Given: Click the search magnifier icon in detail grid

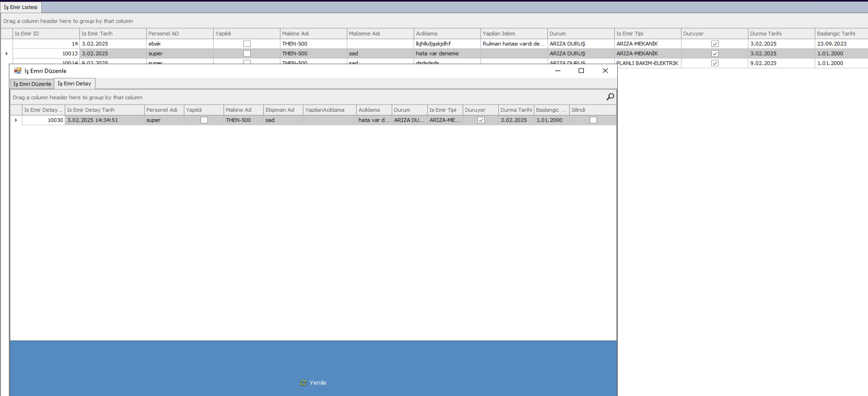Looking at the screenshot, I should (x=609, y=97).
